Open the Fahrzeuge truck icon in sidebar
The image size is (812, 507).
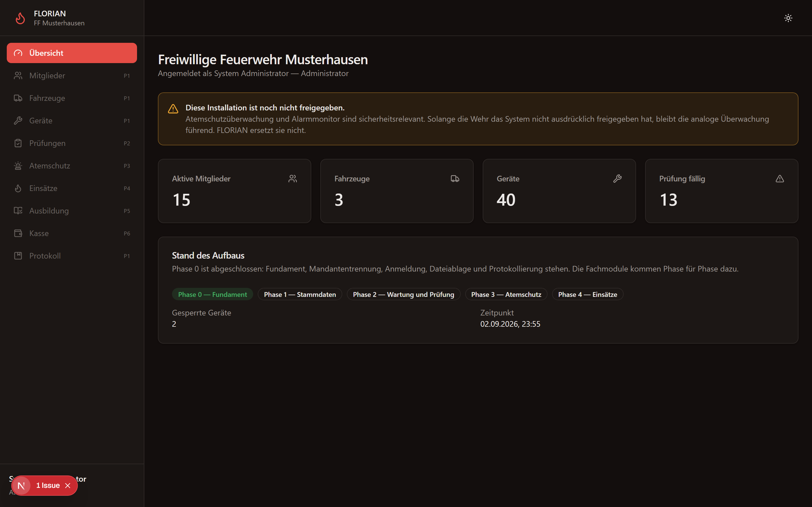coord(18,98)
